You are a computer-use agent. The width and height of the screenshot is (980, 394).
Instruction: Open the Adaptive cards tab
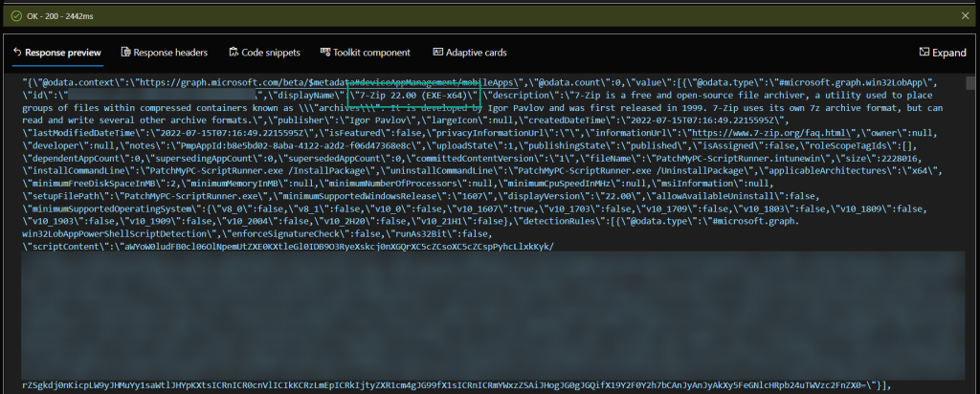pyautogui.click(x=469, y=53)
